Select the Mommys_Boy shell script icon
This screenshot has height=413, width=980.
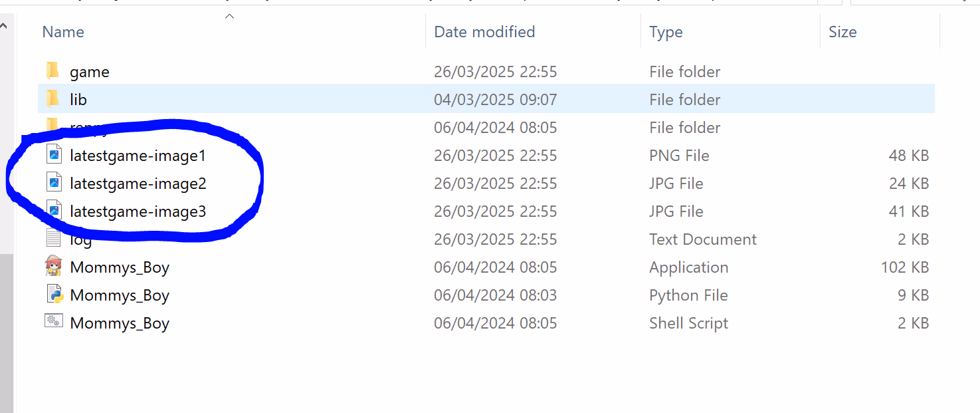54,322
